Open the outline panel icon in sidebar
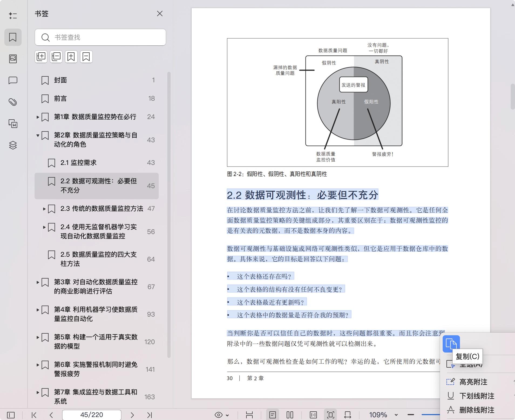The height and width of the screenshot is (420, 515). pos(13,15)
